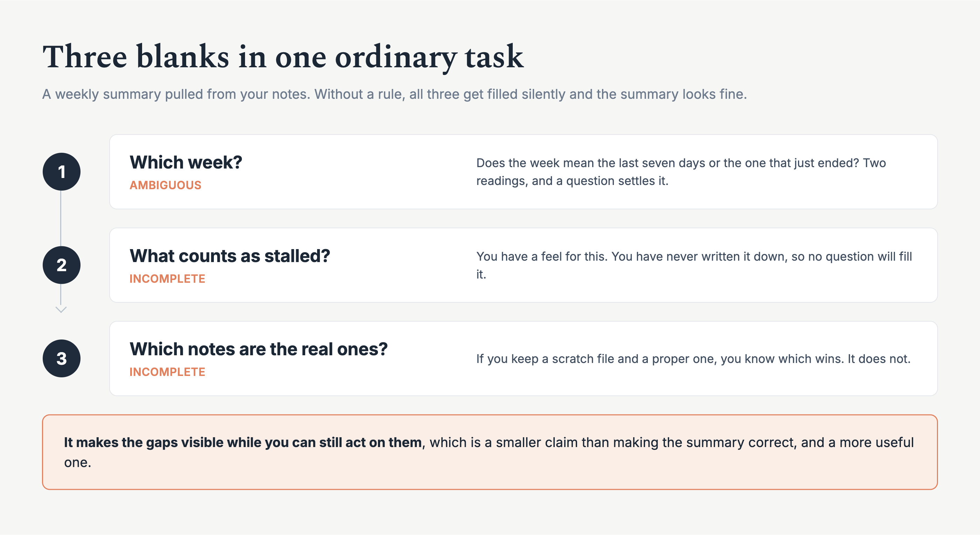Click the AMBIGUOUS status label

[x=166, y=185]
